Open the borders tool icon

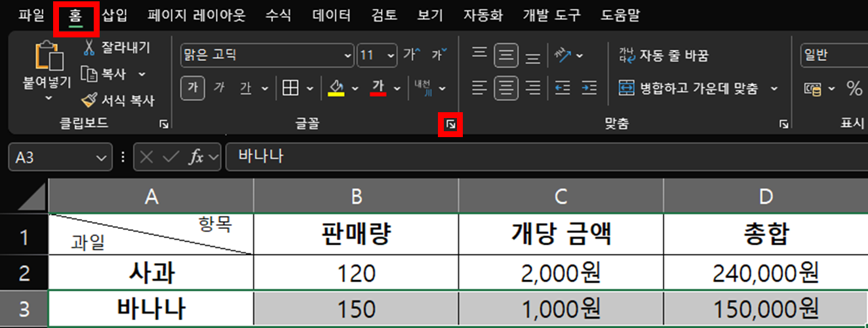click(290, 88)
